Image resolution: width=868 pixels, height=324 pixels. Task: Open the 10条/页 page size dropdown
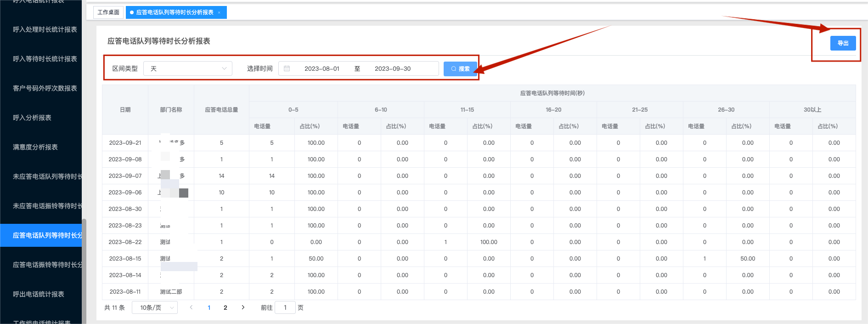[x=155, y=307]
